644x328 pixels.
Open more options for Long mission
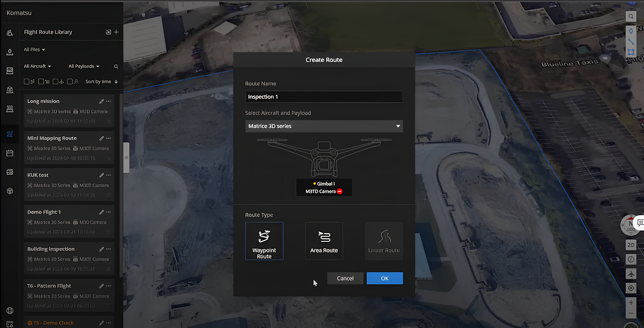pyautogui.click(x=108, y=101)
